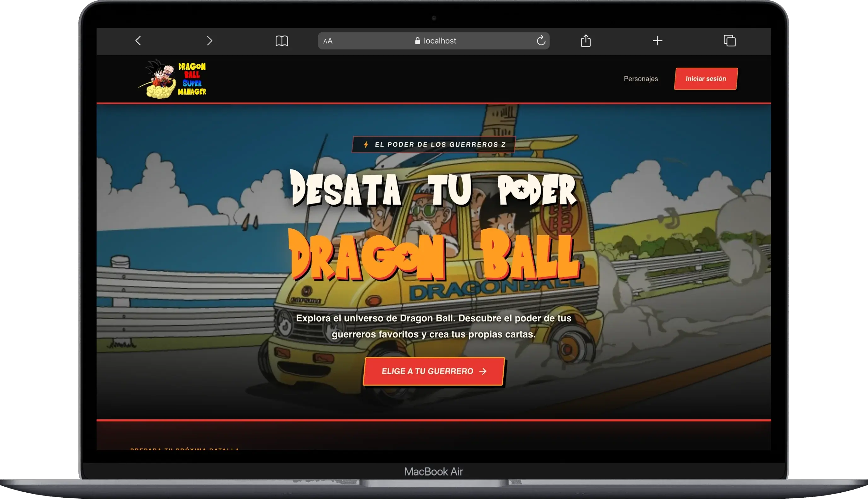Viewport: 868px width, 499px height.
Task: Click the Iniciar sesión button
Action: click(x=706, y=79)
